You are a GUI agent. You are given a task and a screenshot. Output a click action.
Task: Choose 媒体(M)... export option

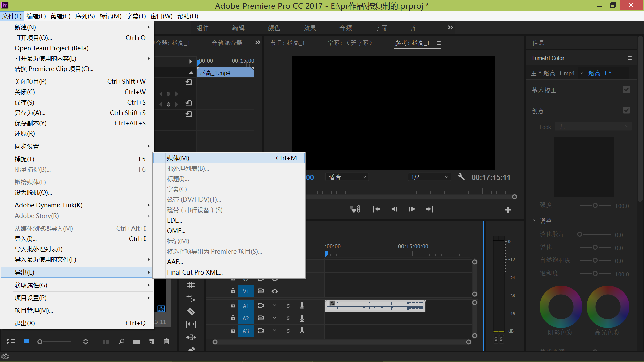coord(229,158)
